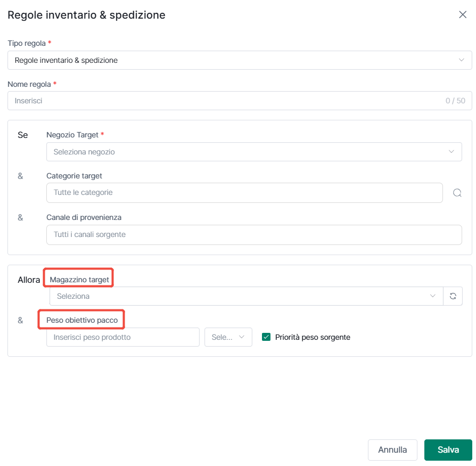The height and width of the screenshot is (466, 476).
Task: Focus the Nome regola input field
Action: (x=240, y=101)
